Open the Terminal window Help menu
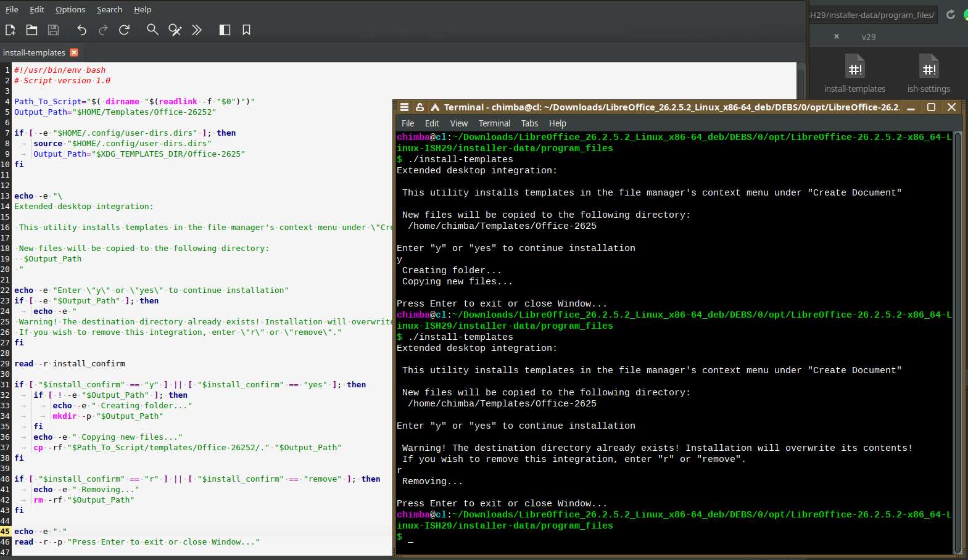This screenshot has width=968, height=560. pyautogui.click(x=558, y=123)
